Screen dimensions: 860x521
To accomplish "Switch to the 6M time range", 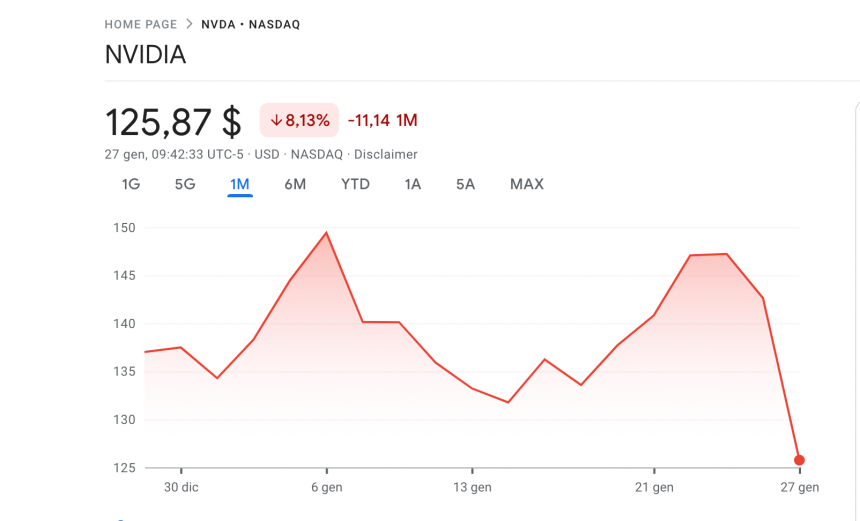I will [295, 184].
